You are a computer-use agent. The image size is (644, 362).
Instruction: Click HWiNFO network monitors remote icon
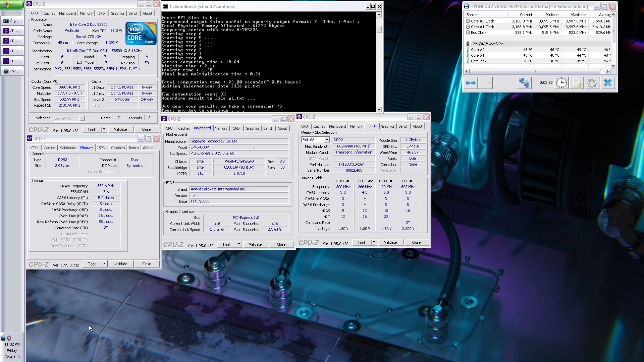coord(524,83)
